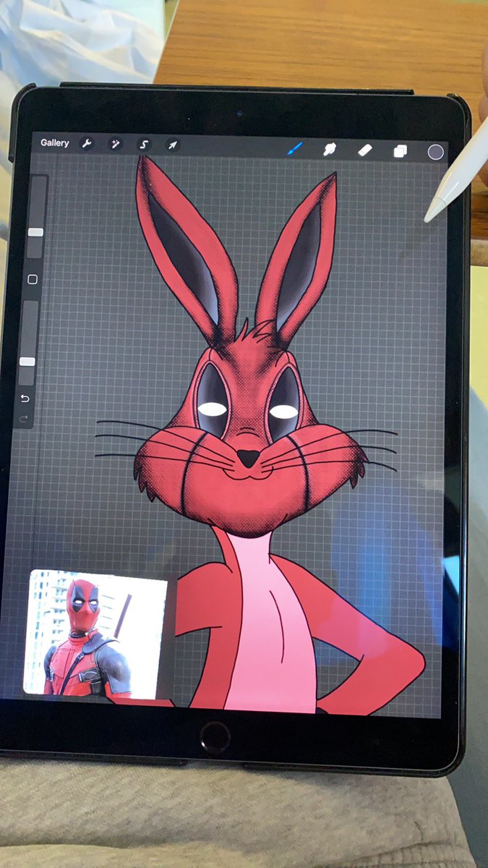Screen dimensions: 488x868
Task: Tap the iPad home button
Action: pyautogui.click(x=215, y=736)
